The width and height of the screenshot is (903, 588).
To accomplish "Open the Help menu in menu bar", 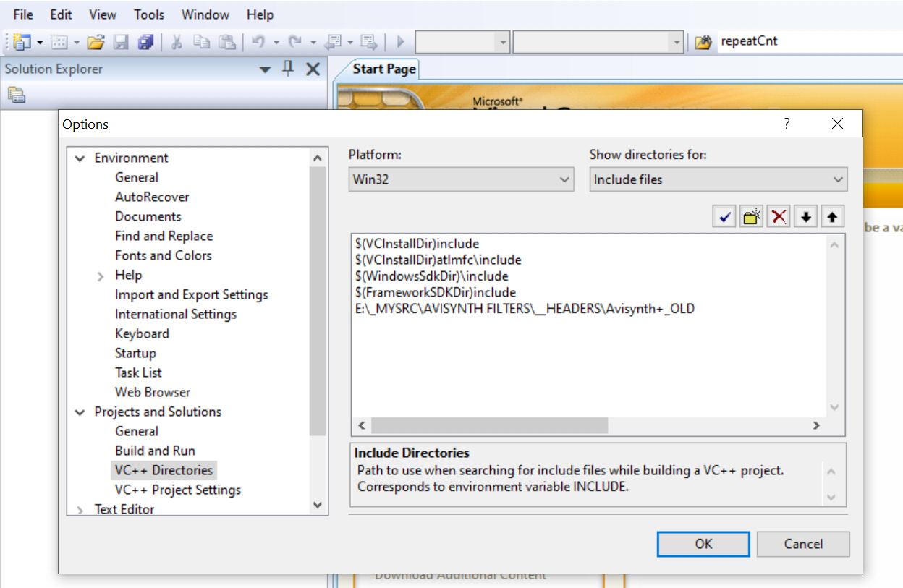I will (x=260, y=14).
